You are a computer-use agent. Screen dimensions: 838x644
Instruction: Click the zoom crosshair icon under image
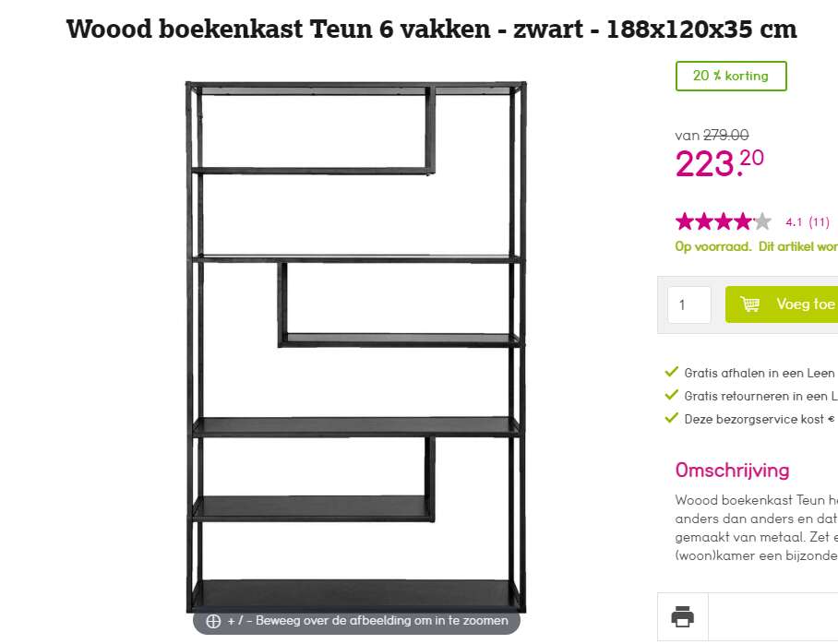[213, 621]
